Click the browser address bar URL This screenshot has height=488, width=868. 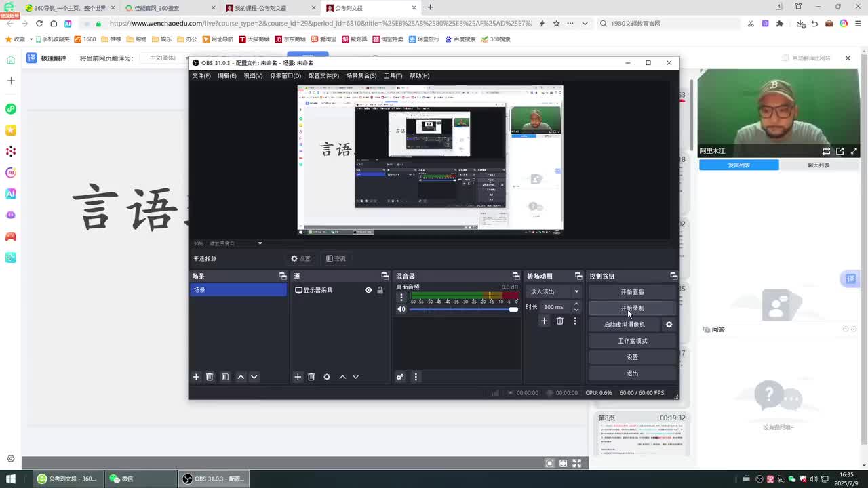(x=321, y=24)
